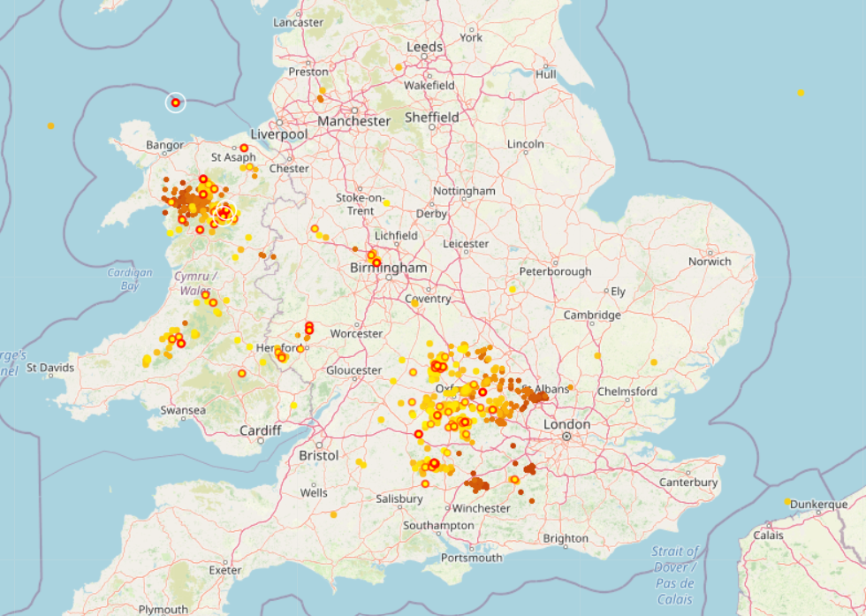866x616 pixels.
Task: Click the red-ringed strike marker above St Asaph
Action: (244, 148)
